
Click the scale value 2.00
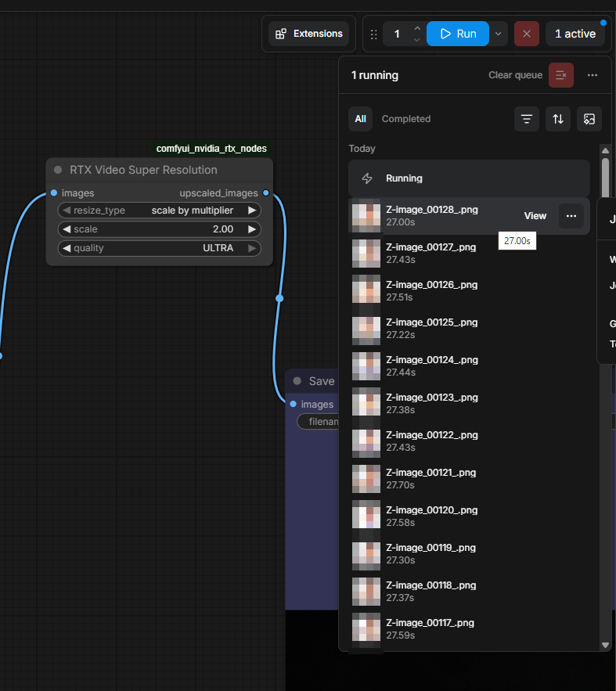click(223, 229)
